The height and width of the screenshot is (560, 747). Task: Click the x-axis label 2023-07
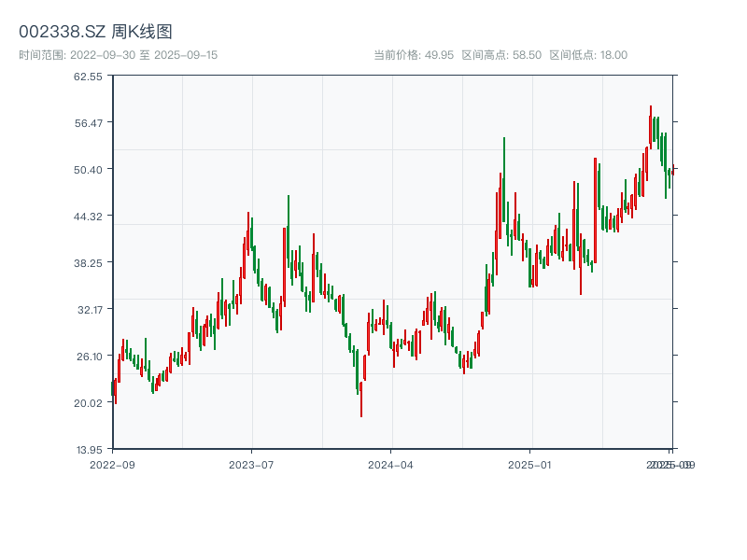tap(251, 465)
